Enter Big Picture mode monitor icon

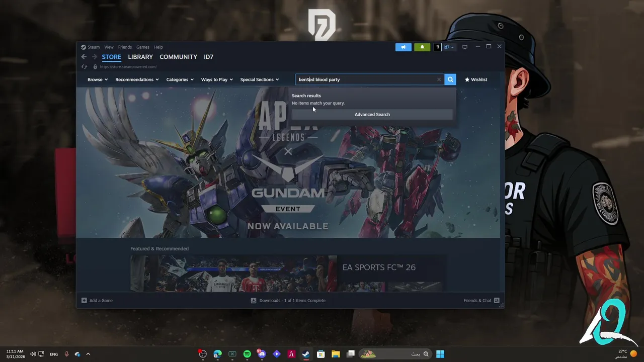pos(465,47)
